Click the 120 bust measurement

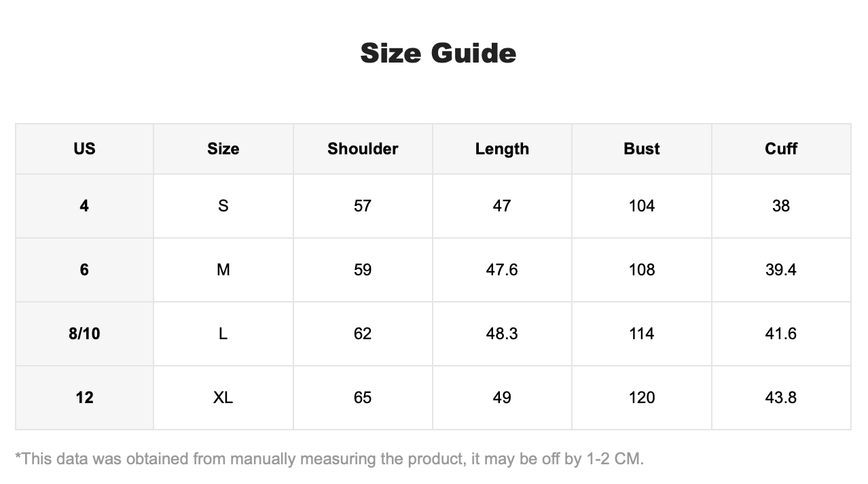tap(642, 398)
